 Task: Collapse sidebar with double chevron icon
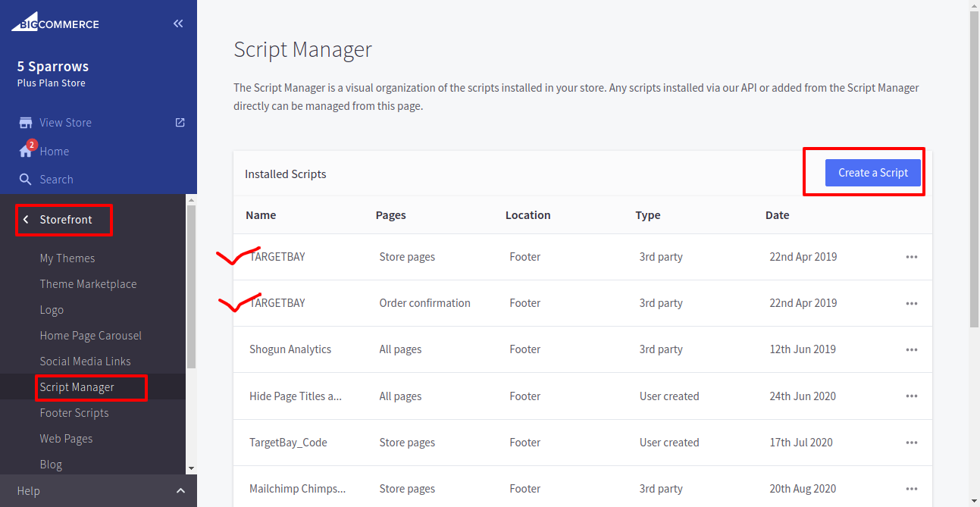click(x=178, y=23)
